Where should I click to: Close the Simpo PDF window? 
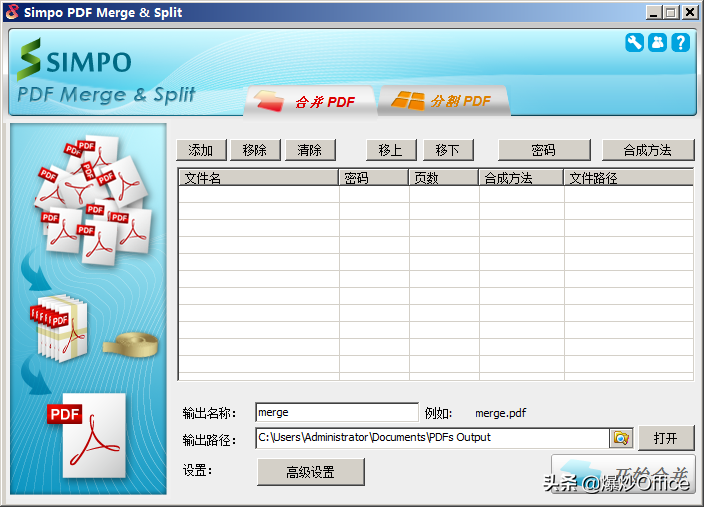click(690, 13)
